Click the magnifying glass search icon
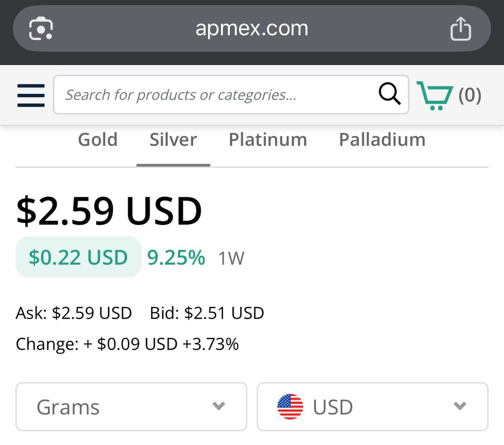Viewport: 504px width, 445px height. click(390, 94)
